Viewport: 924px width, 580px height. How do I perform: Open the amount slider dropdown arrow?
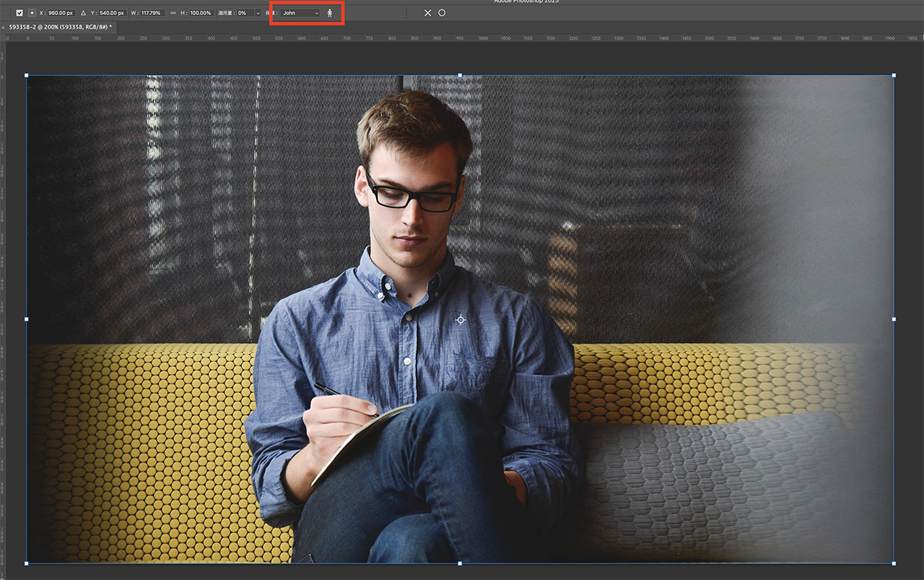click(x=258, y=13)
